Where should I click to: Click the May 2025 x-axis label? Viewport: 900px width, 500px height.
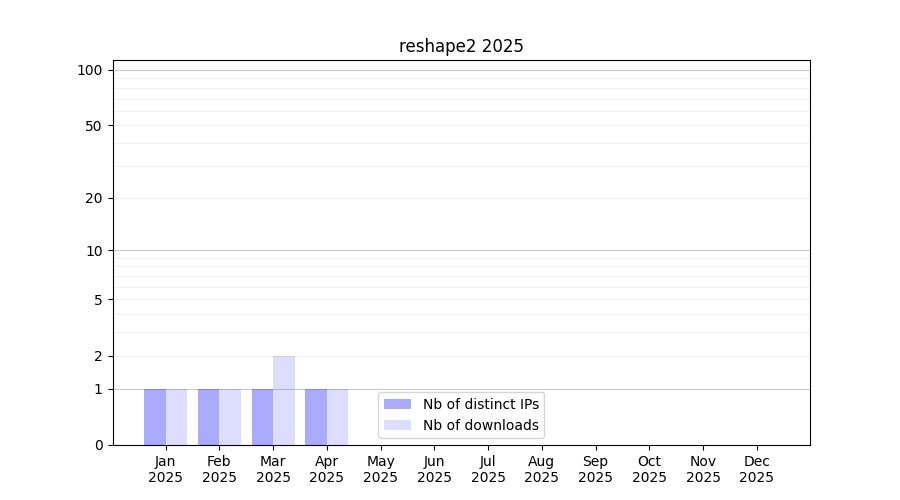[381, 469]
